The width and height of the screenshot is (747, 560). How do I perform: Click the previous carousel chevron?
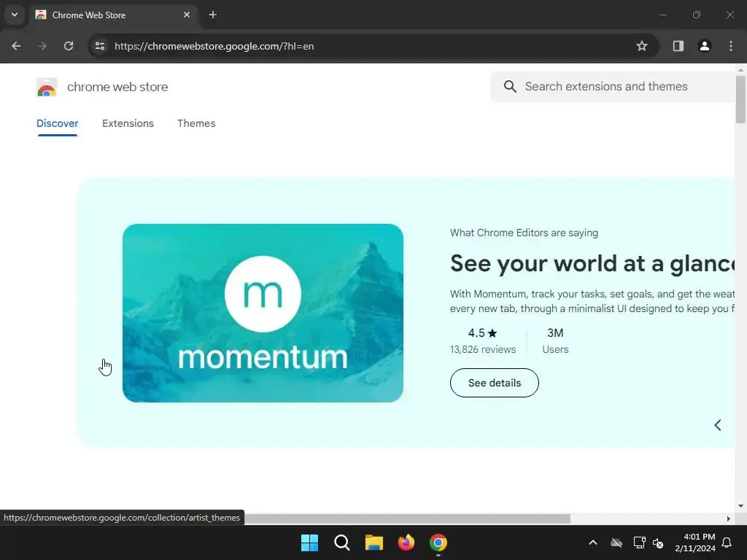tap(718, 425)
